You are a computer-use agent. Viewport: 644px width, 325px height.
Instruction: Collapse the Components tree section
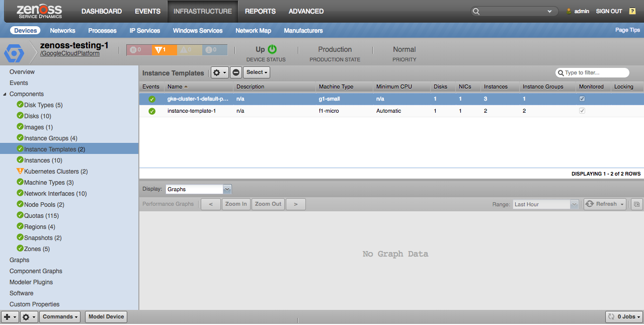[x=5, y=94]
